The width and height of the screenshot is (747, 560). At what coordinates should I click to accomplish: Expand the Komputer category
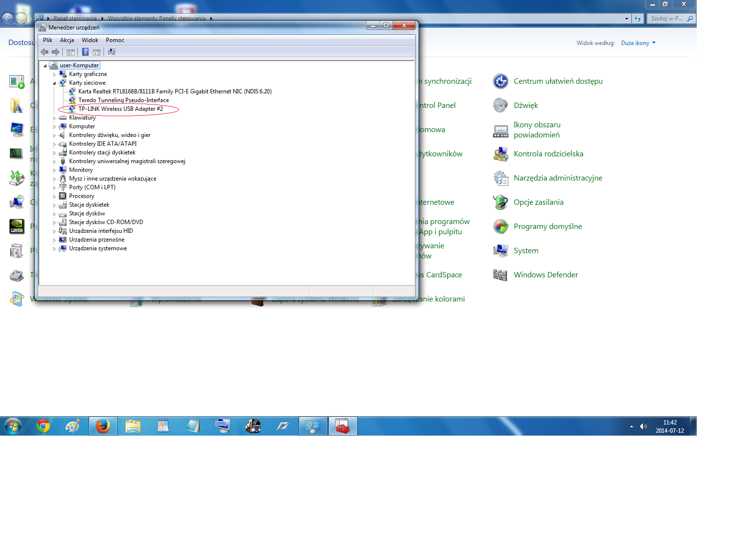[54, 127]
